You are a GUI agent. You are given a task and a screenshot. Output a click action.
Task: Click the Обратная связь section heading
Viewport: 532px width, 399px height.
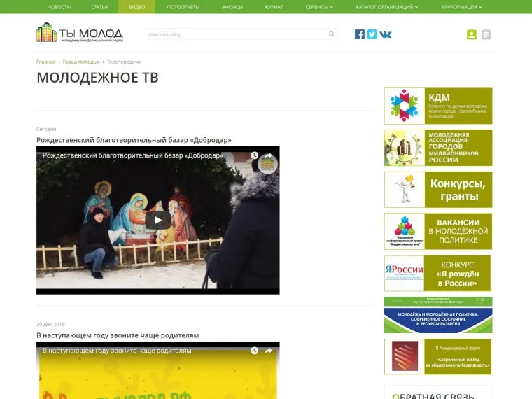coord(433,395)
